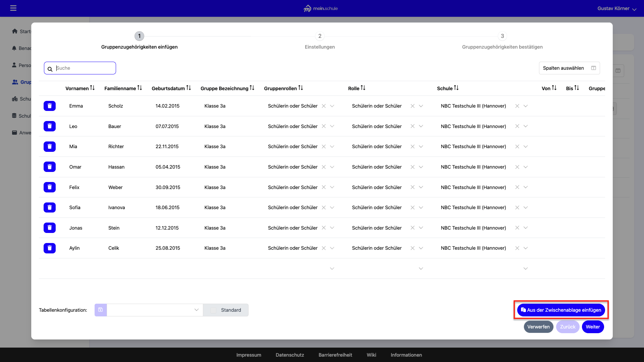Clear Rolle value for Leo
The width and height of the screenshot is (644, 362).
[x=413, y=126]
